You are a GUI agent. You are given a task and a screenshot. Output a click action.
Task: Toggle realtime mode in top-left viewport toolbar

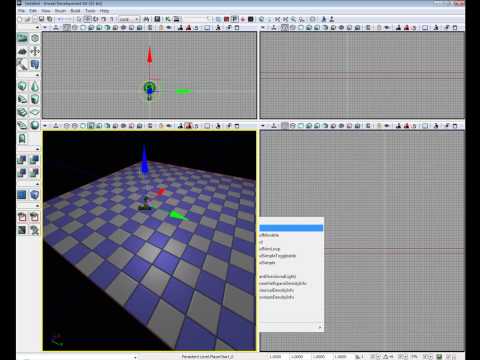[x=56, y=28]
